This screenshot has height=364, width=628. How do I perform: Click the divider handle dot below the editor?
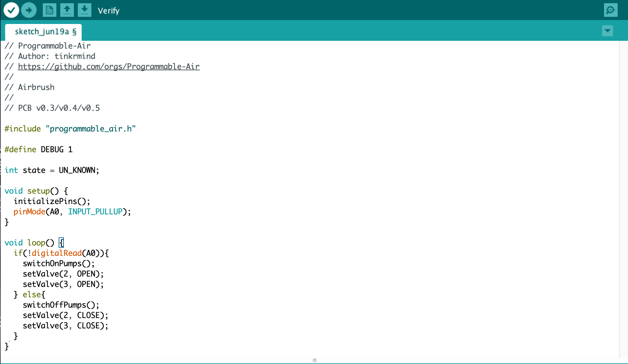pyautogui.click(x=314, y=360)
